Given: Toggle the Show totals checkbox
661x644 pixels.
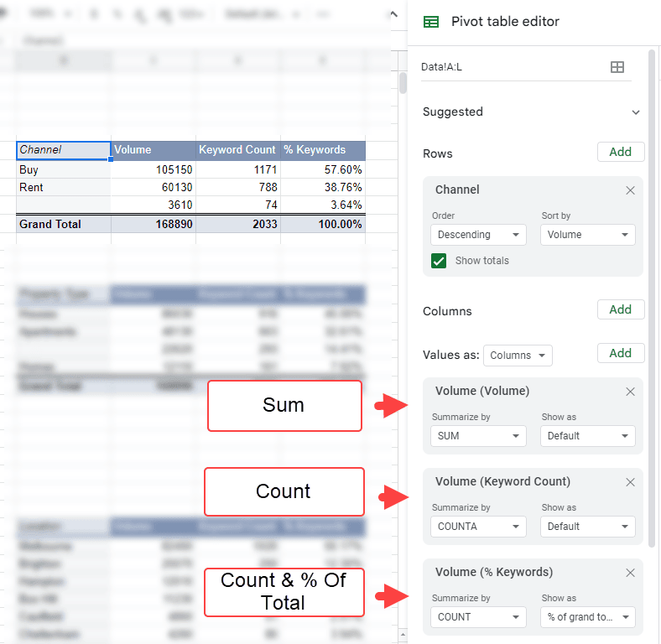Looking at the screenshot, I should (439, 261).
